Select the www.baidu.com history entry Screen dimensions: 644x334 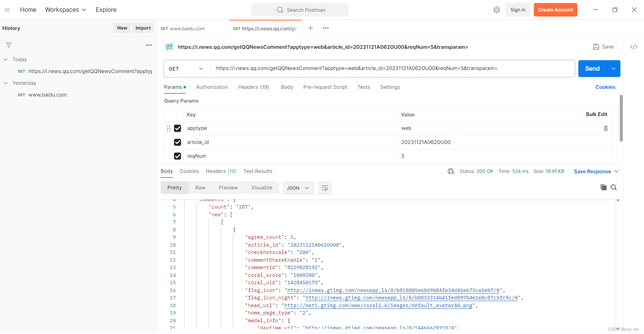point(42,95)
